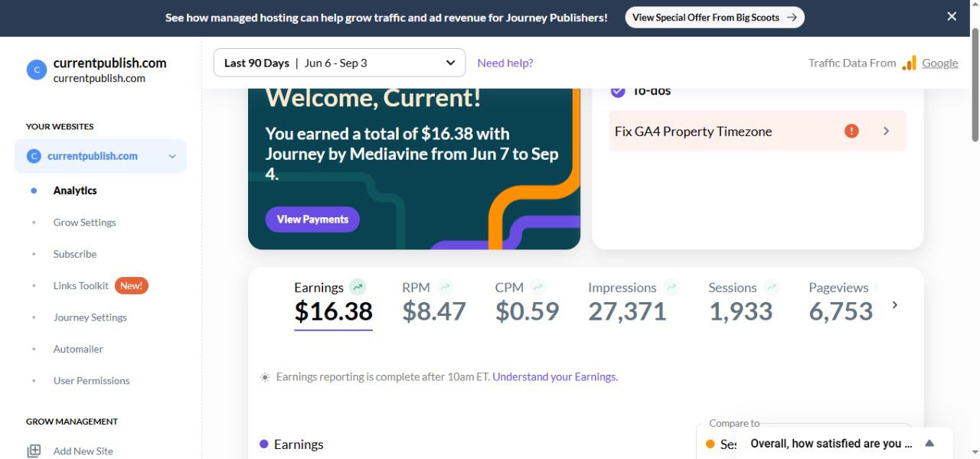
Task: Open Grow Settings in the sidebar
Action: click(84, 223)
